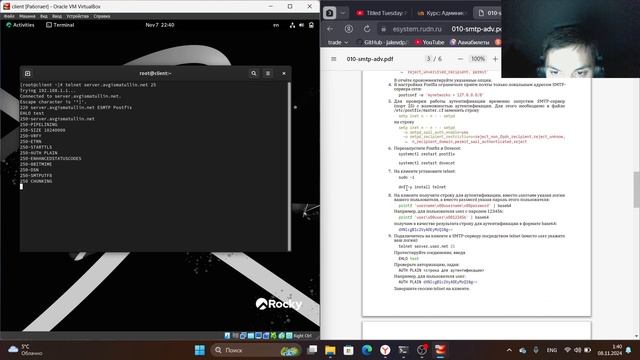Open the Nov 7 22:40 clock in GNOME bar
The height and width of the screenshot is (360, 640).
coord(160,25)
